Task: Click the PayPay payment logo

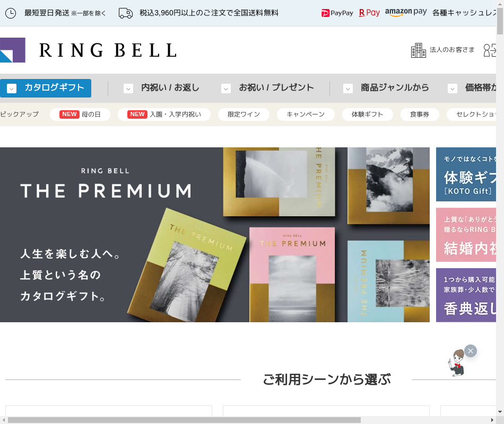Action: (337, 13)
